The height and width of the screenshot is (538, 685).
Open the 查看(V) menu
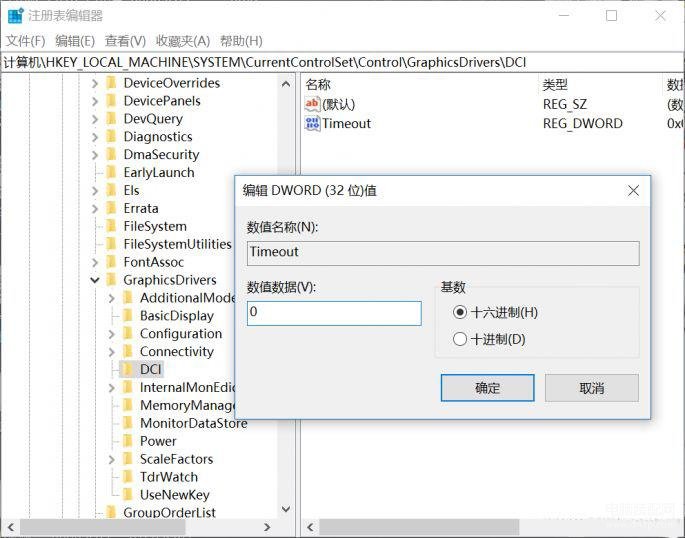coord(125,41)
